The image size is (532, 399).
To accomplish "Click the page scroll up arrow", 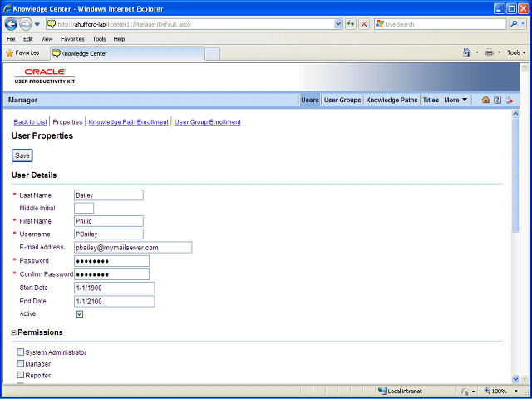I will (515, 114).
